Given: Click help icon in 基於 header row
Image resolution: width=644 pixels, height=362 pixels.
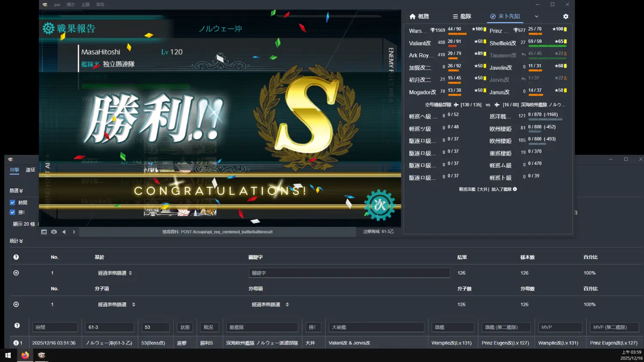Looking at the screenshot, I should tap(16, 257).
